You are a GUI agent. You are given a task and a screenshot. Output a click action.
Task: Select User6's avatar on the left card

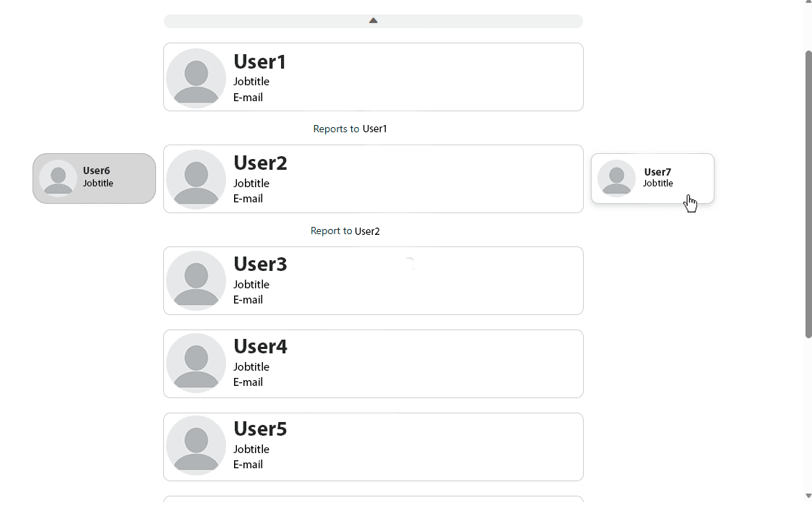(59, 178)
